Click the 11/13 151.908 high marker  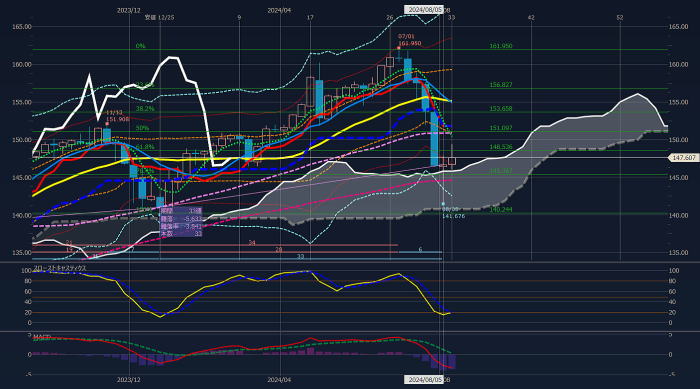[117, 116]
